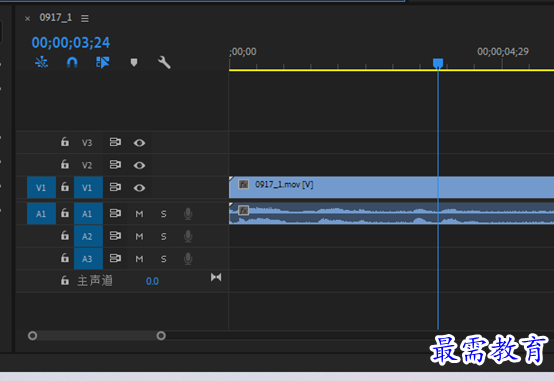The width and height of the screenshot is (554, 381).
Task: Enable voice-over record on track A1
Action: coord(188,214)
